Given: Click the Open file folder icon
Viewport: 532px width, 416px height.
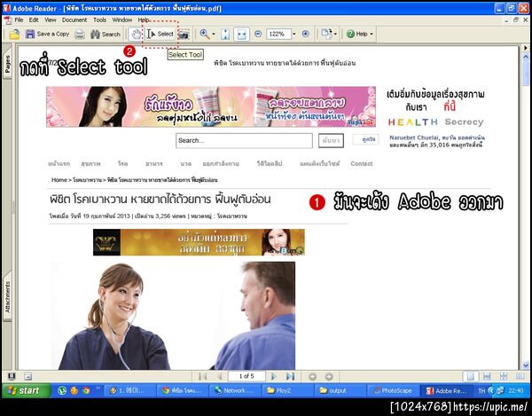Looking at the screenshot, I should coord(14,34).
